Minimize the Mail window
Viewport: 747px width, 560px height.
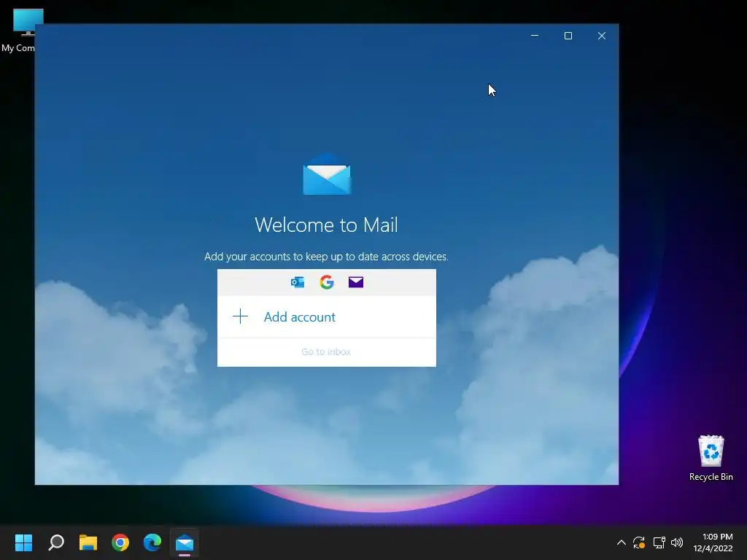coord(535,36)
